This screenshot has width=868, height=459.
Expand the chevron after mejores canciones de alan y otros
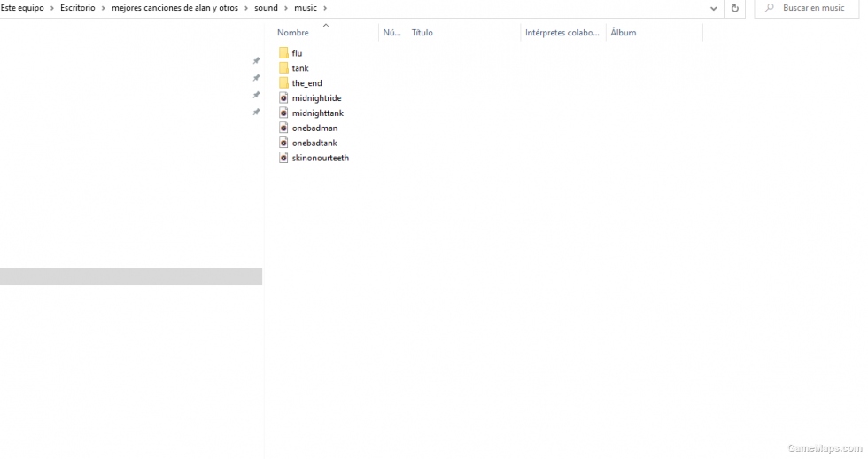click(246, 8)
